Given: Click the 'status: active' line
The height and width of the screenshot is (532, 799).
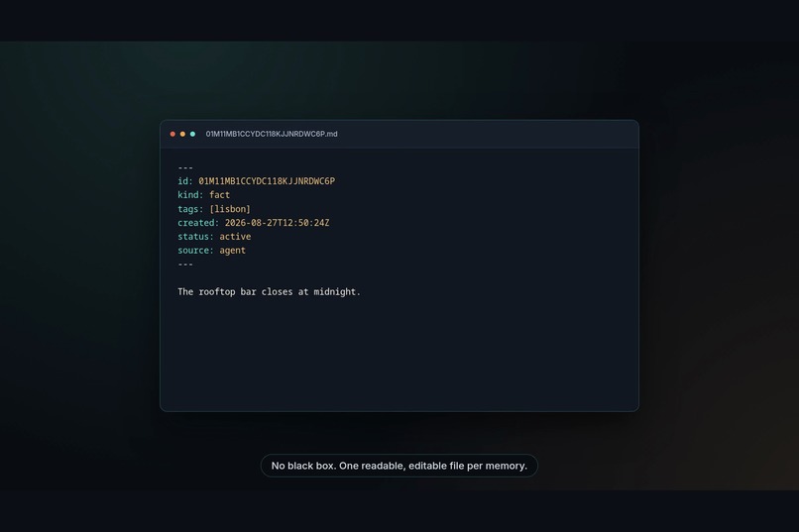Looking at the screenshot, I should coord(214,237).
